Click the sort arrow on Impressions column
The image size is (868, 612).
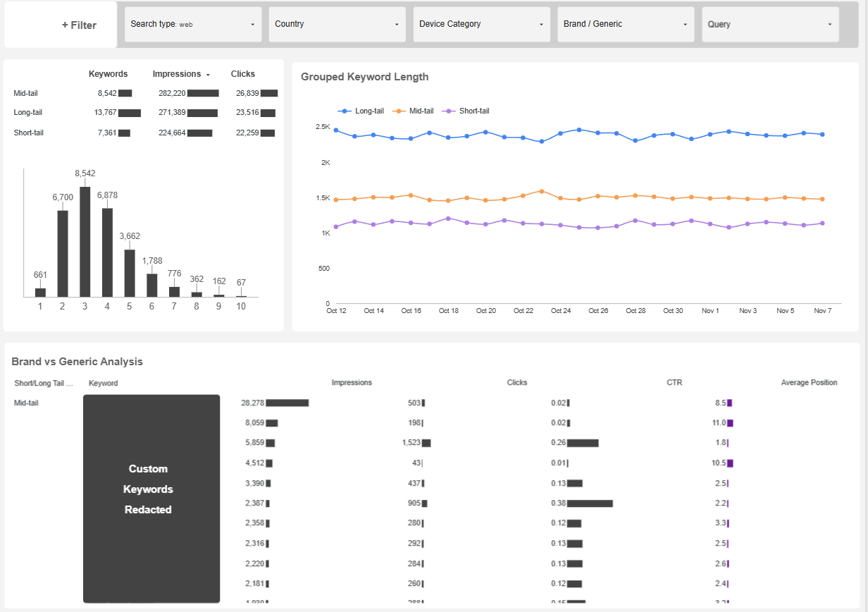tap(208, 74)
